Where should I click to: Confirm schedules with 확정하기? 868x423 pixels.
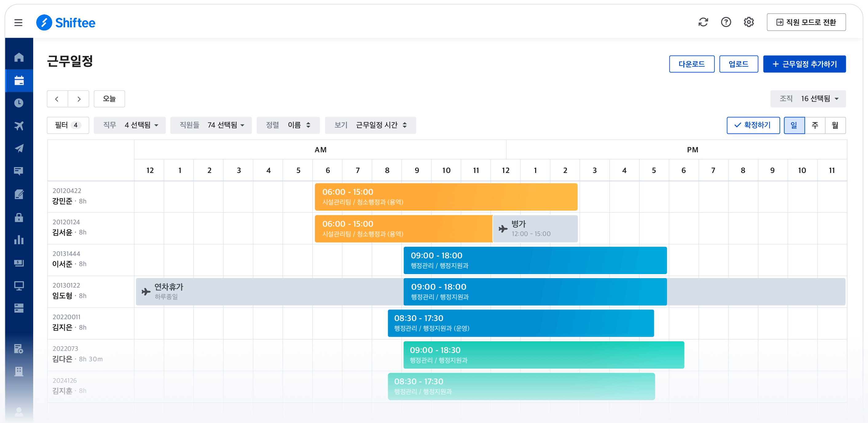[753, 125]
